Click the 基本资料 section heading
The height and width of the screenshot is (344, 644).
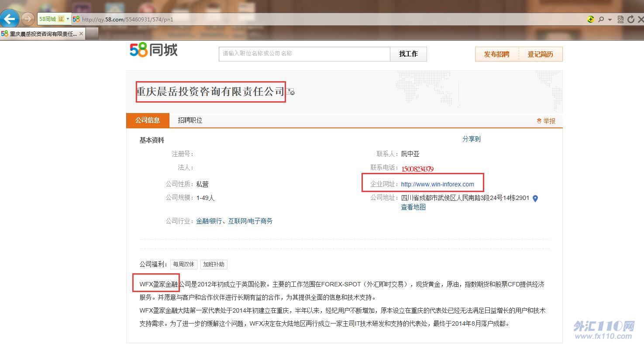152,140
